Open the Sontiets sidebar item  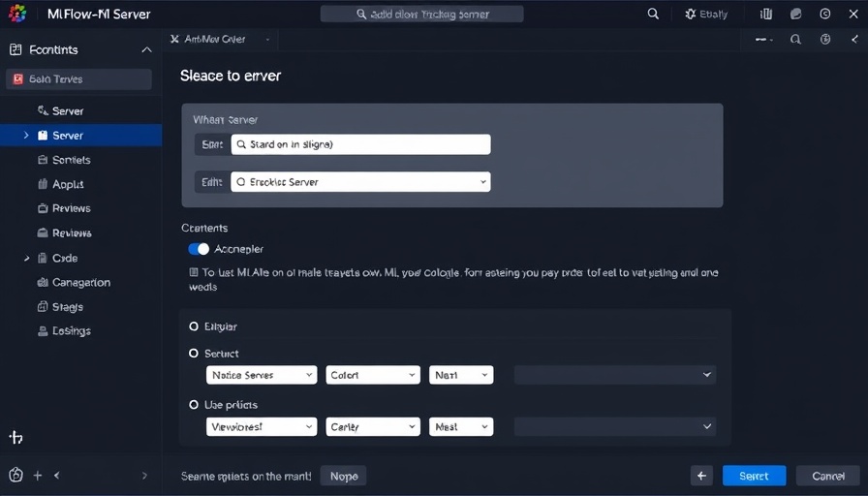[80, 160]
